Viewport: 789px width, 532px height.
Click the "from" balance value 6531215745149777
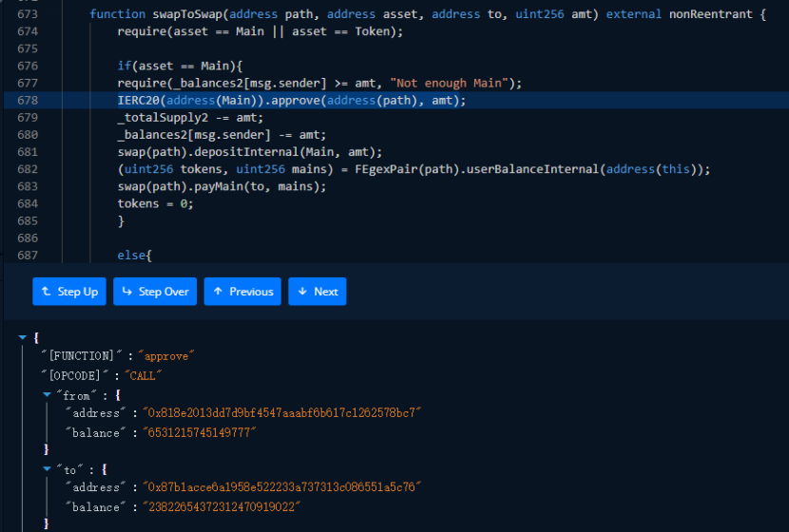[x=199, y=432]
